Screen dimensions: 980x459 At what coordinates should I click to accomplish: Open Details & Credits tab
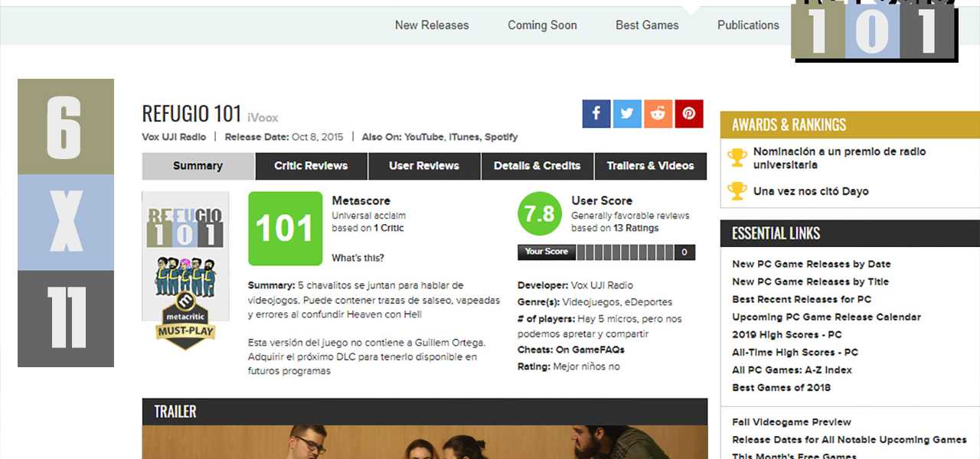click(x=537, y=166)
